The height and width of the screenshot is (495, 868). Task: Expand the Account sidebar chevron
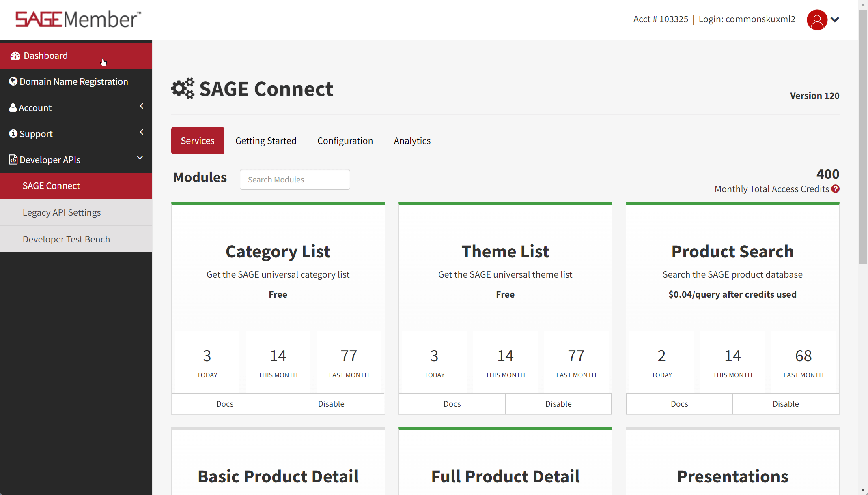pyautogui.click(x=141, y=106)
